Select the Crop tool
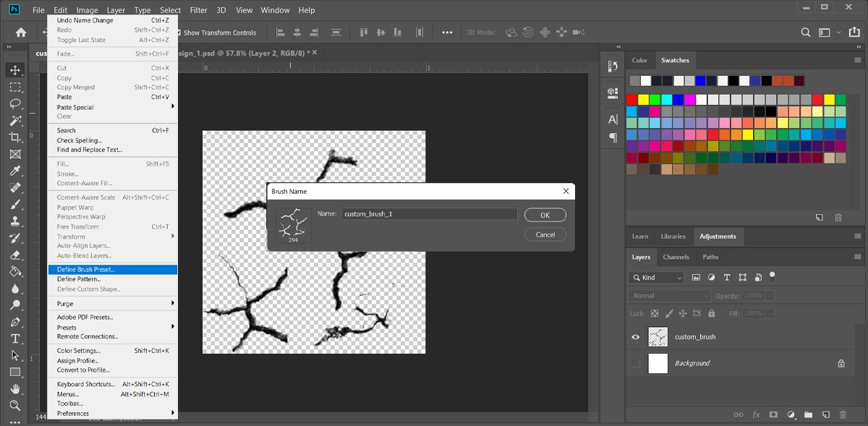The image size is (868, 426). [x=15, y=137]
